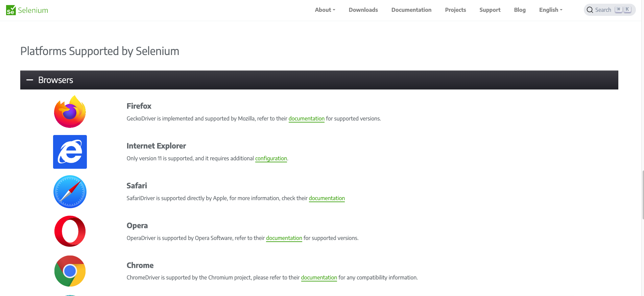Click the Safari compass logo
Viewport: 644px width, 296px height.
point(70,192)
